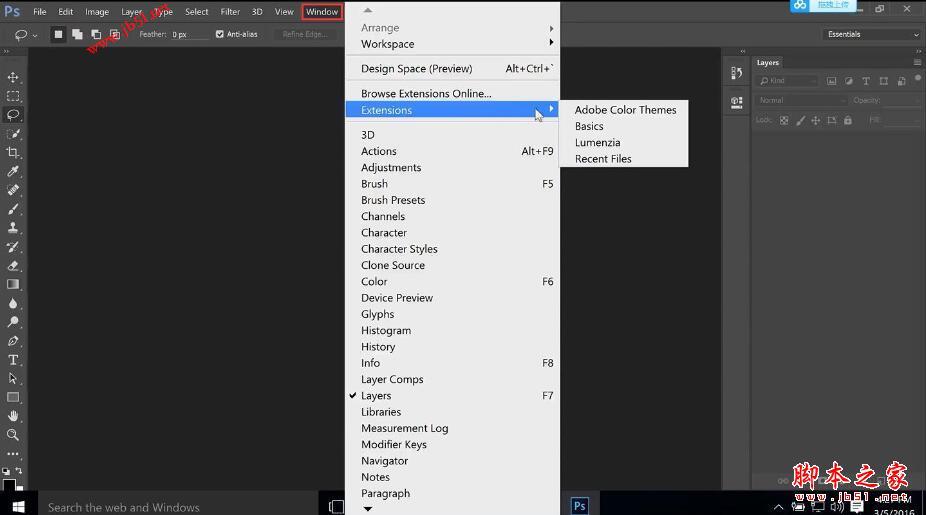Select the Lasso tool in toolbar

(x=12, y=115)
